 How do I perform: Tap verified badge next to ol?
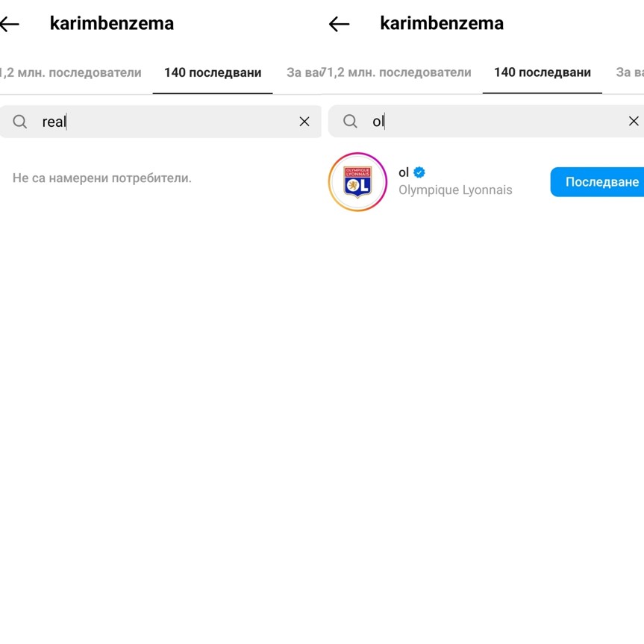pos(419,172)
